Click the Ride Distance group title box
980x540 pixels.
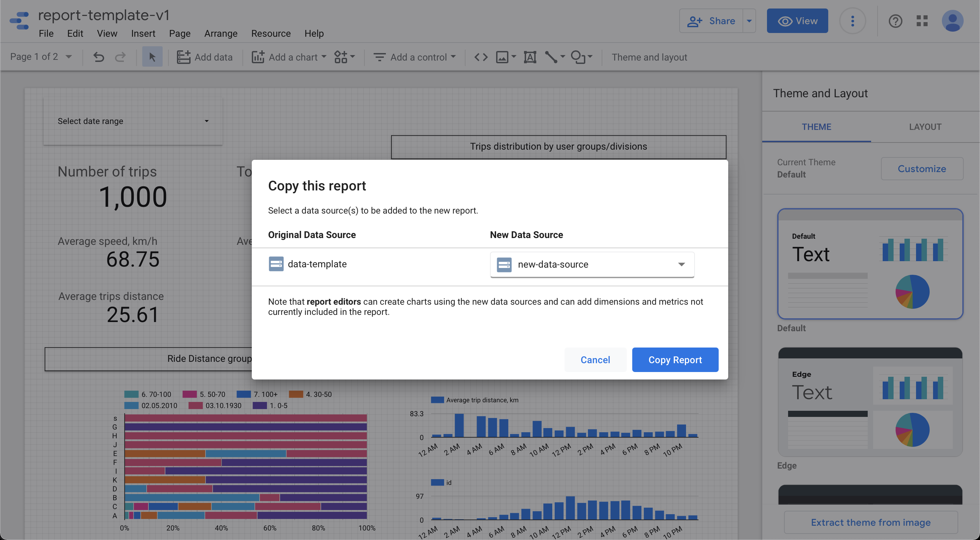(x=148, y=359)
